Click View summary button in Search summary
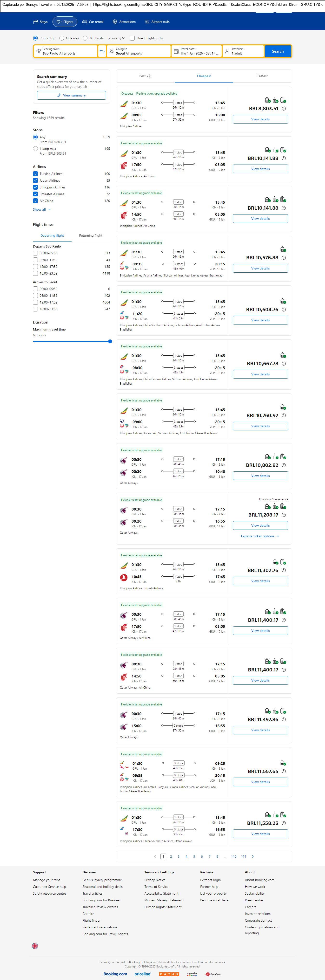The width and height of the screenshot is (325, 980). click(x=72, y=96)
